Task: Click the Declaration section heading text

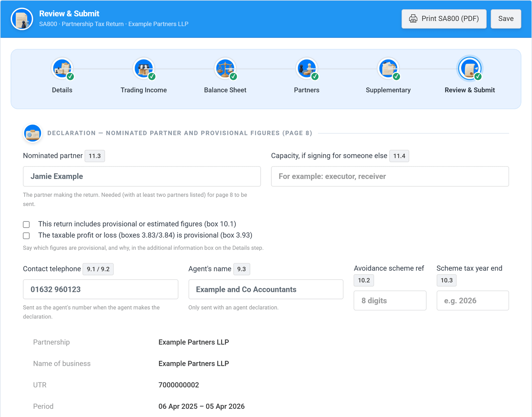Action: point(180,133)
